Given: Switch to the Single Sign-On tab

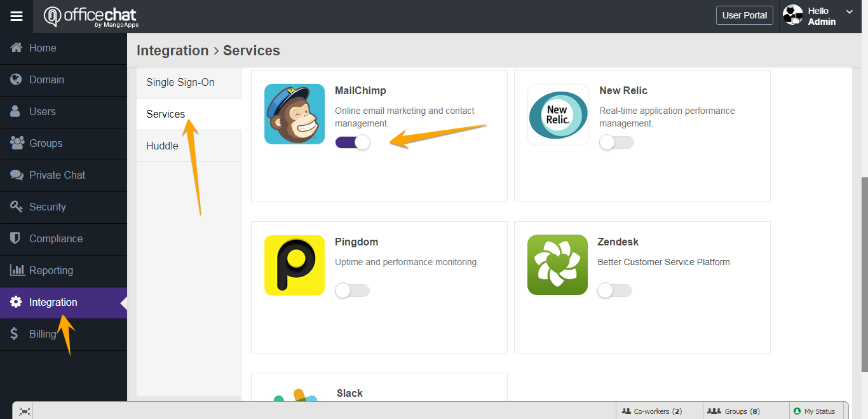Looking at the screenshot, I should tap(189, 83).
